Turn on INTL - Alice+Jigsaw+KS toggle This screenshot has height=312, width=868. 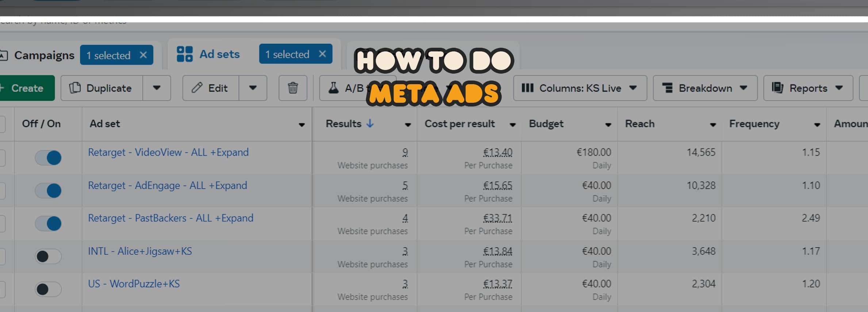pyautogui.click(x=48, y=256)
